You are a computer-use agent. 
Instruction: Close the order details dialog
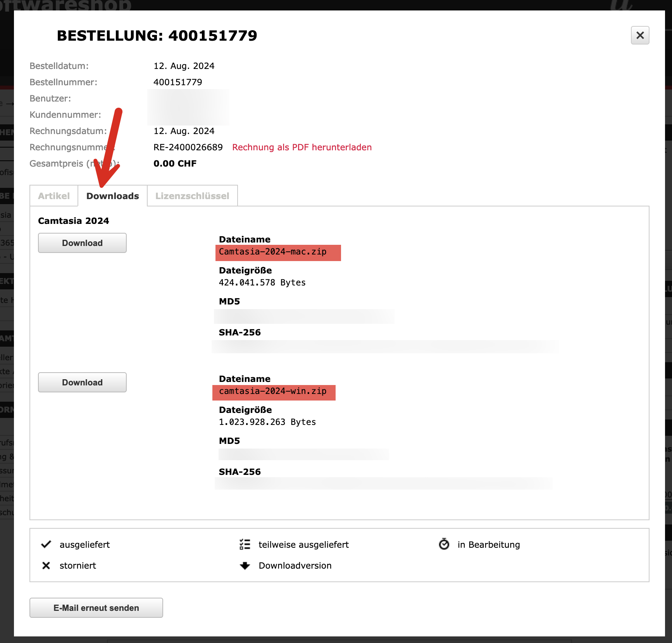click(x=640, y=35)
